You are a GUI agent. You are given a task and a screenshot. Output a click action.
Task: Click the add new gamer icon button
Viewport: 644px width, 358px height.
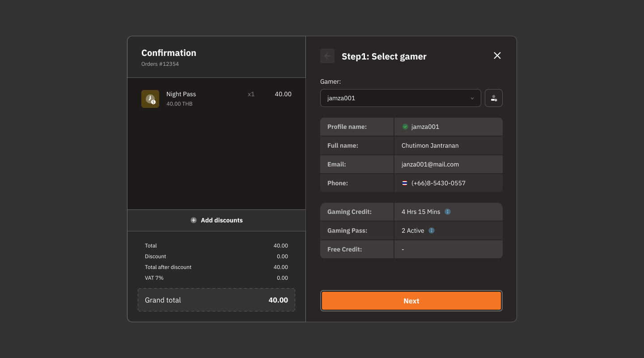494,98
